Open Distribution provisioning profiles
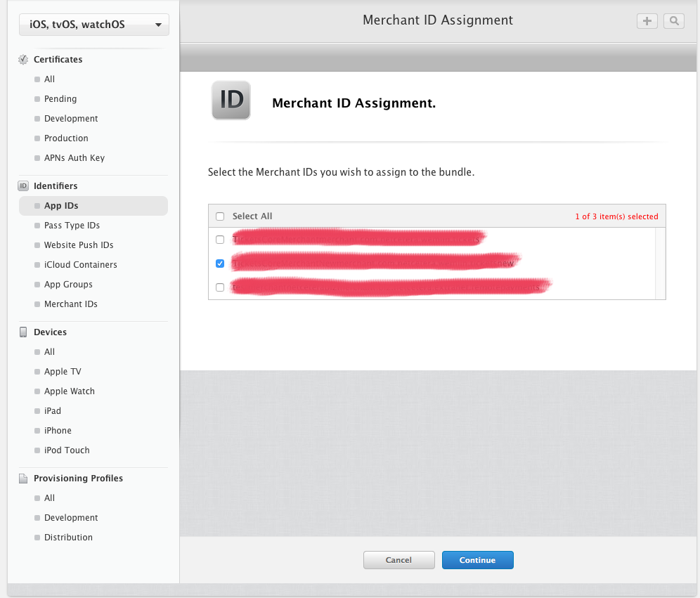The height and width of the screenshot is (598, 700). click(x=68, y=538)
